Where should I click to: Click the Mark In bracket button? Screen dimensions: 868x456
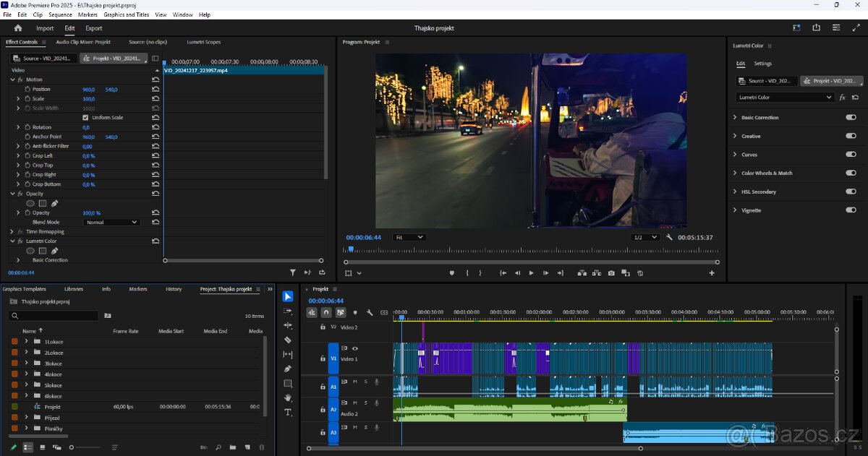(x=467, y=273)
